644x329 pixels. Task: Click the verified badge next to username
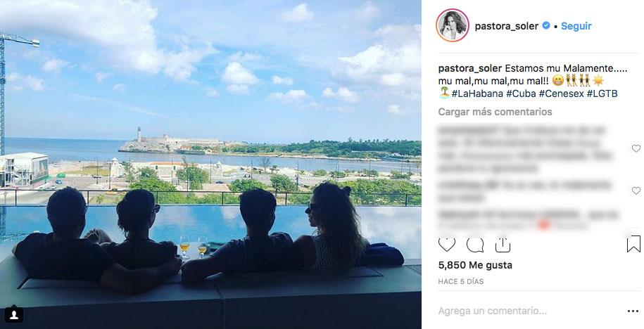[x=546, y=25]
